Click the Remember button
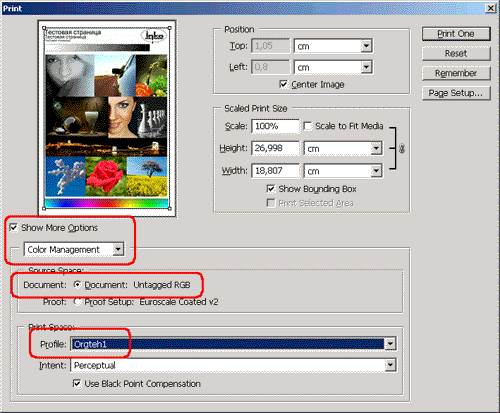The height and width of the screenshot is (413, 500). point(456,73)
